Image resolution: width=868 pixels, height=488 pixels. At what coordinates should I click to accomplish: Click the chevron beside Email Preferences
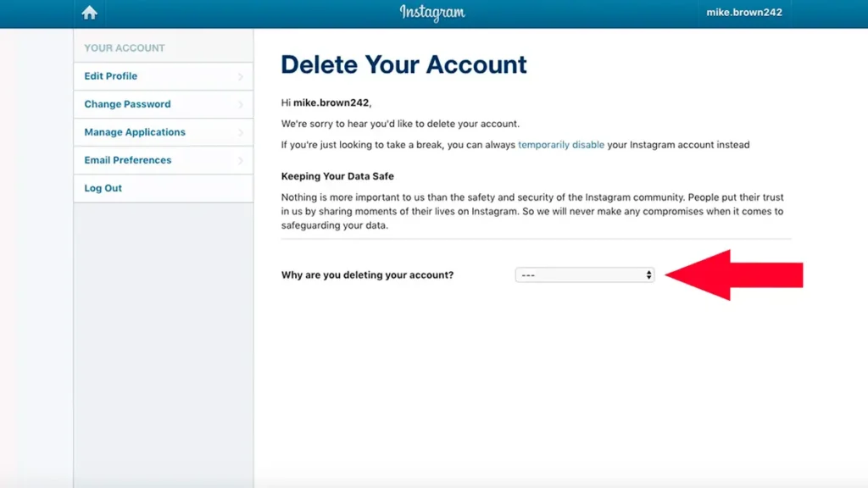(241, 160)
